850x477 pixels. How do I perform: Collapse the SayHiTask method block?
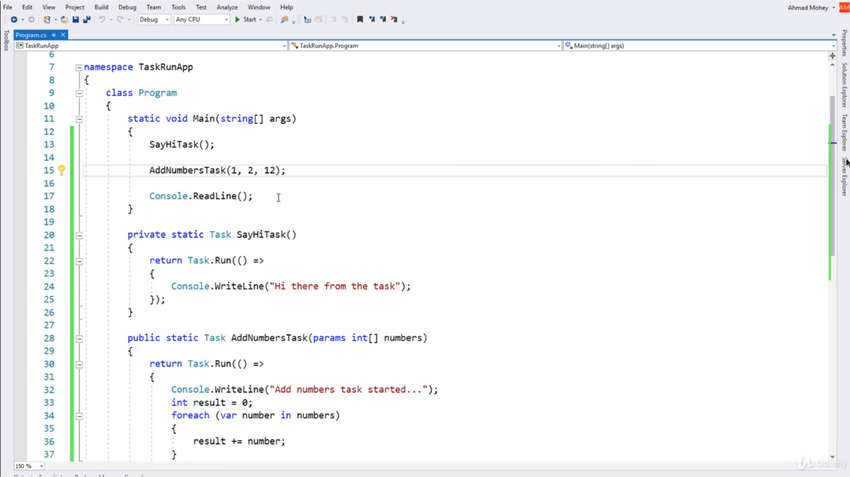[79, 235]
